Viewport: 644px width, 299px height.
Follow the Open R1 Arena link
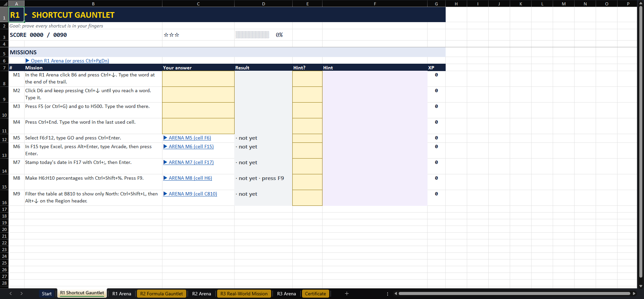(67, 61)
